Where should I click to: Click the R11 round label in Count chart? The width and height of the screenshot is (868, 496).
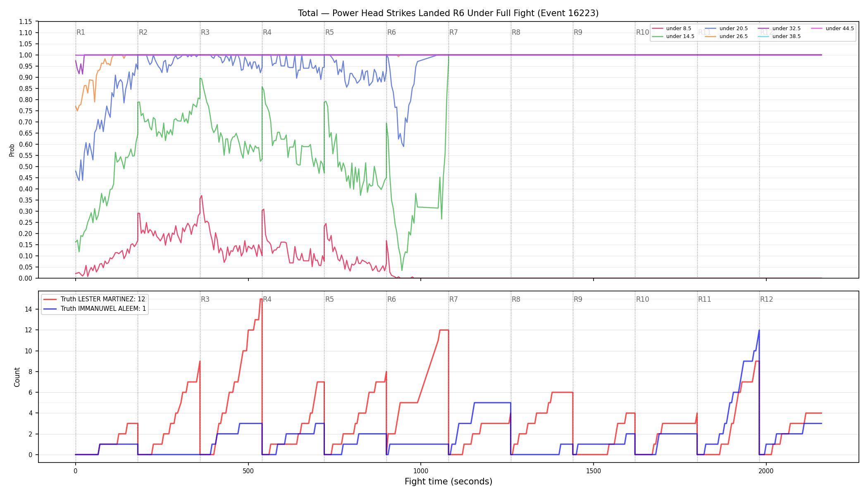pyautogui.click(x=705, y=299)
